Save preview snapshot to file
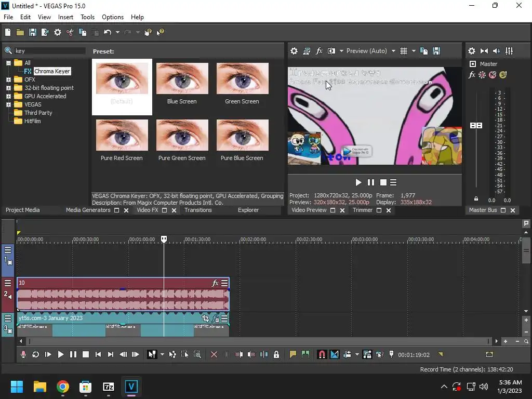Viewport: 532px width, 399px height. (436, 51)
